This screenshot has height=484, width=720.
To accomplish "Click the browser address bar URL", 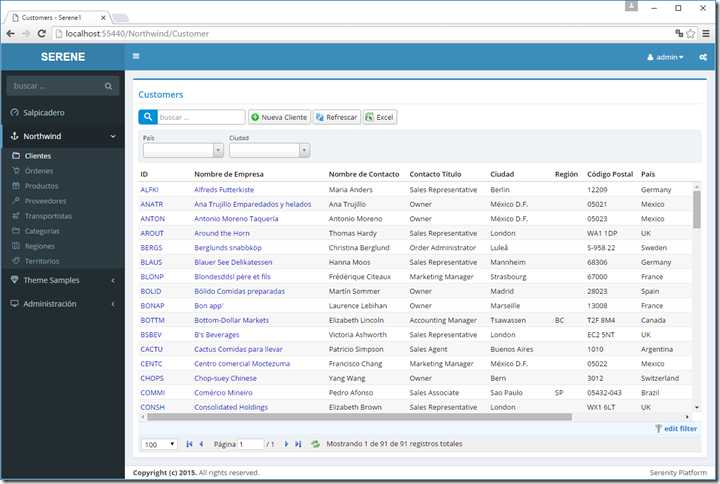I will point(137,34).
